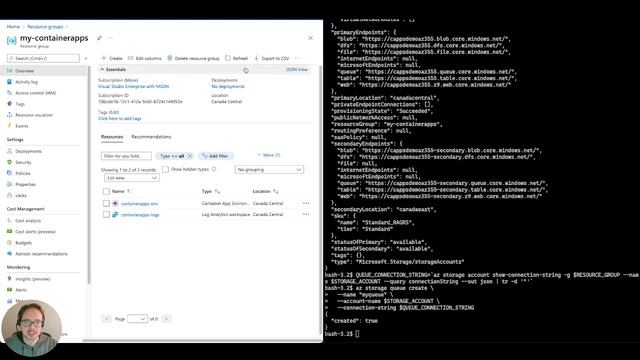Sort by the Location column
640x360 pixels.
coord(265,191)
